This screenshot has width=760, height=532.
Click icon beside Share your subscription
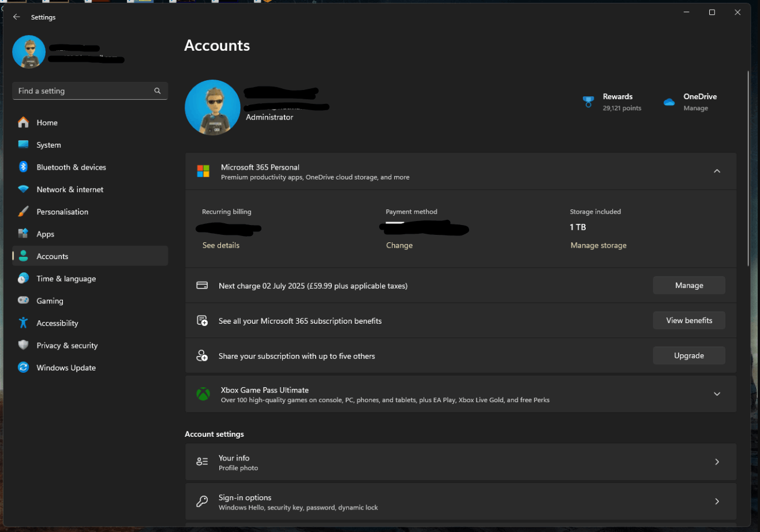tap(202, 356)
